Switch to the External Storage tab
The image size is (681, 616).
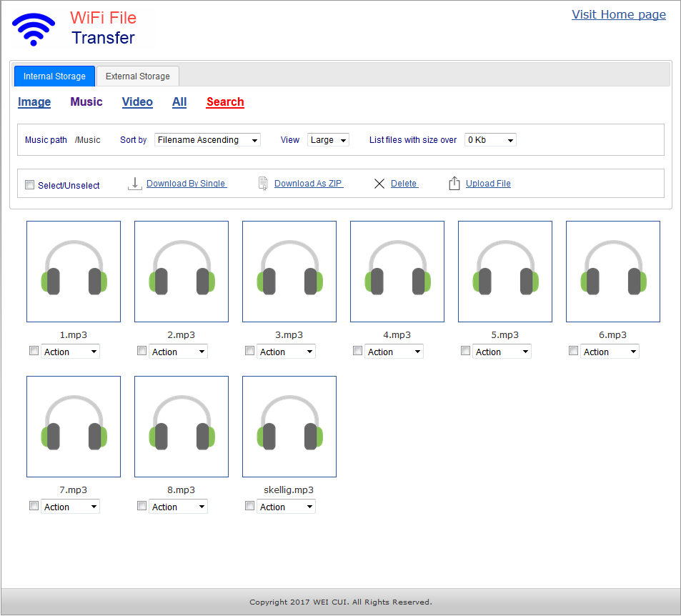click(138, 76)
